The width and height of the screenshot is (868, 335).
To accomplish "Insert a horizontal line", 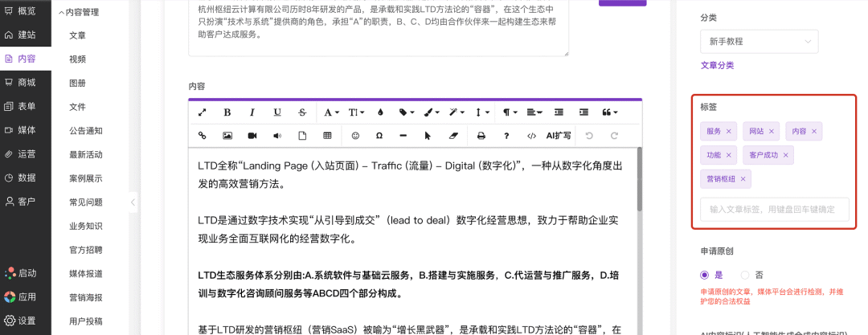I will coord(403,135).
